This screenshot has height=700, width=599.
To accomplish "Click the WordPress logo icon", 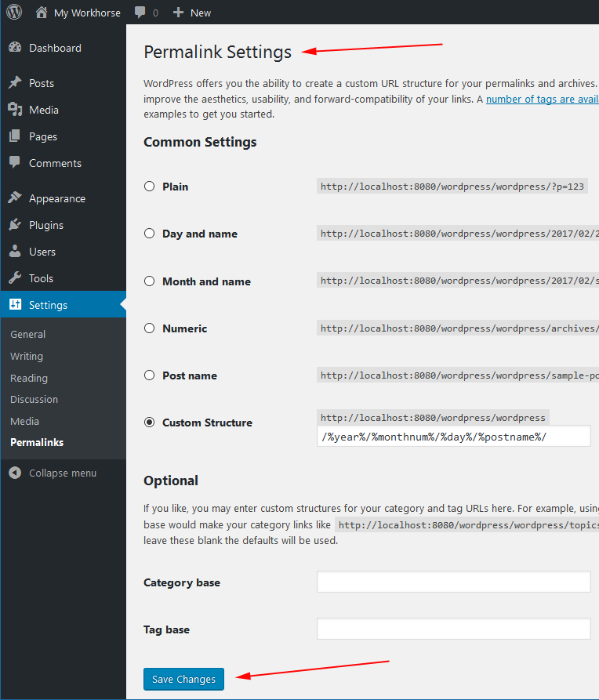I will (x=14, y=12).
